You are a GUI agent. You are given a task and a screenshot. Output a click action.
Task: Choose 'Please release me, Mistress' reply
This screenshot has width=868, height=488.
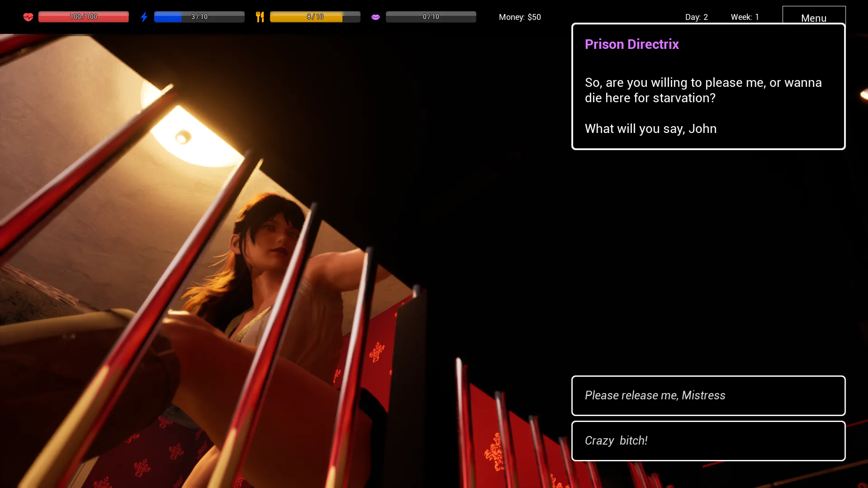point(708,395)
